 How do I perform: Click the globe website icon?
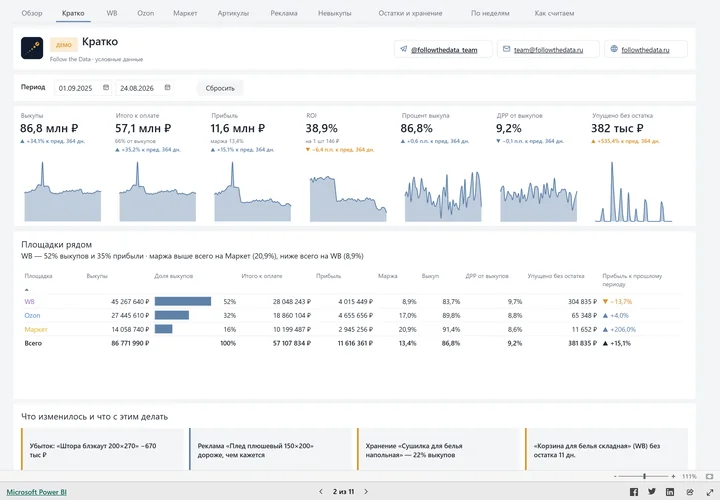614,49
